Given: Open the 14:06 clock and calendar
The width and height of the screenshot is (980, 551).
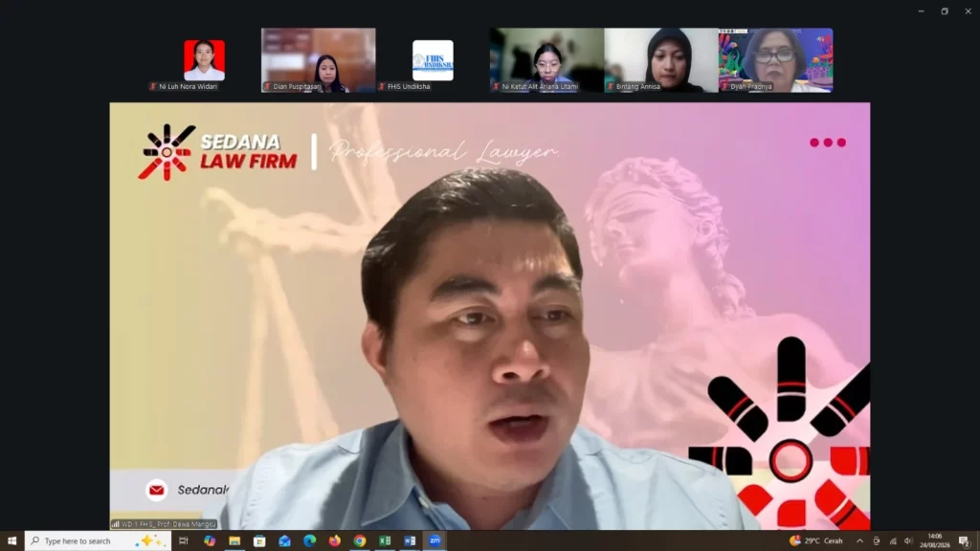Looking at the screenshot, I should click(x=934, y=541).
